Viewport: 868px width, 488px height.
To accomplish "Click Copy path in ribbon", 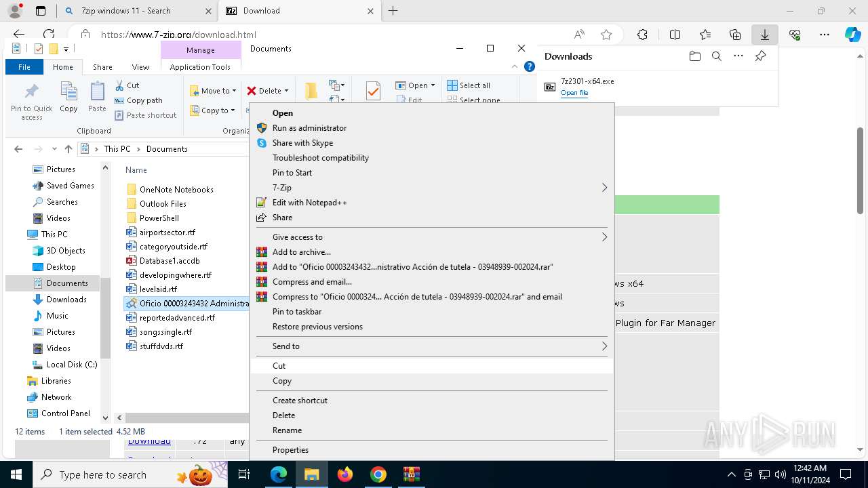I will (138, 100).
